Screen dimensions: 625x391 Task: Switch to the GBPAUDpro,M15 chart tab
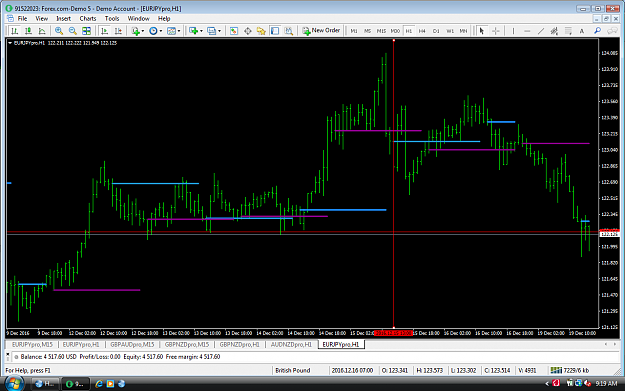[132, 344]
